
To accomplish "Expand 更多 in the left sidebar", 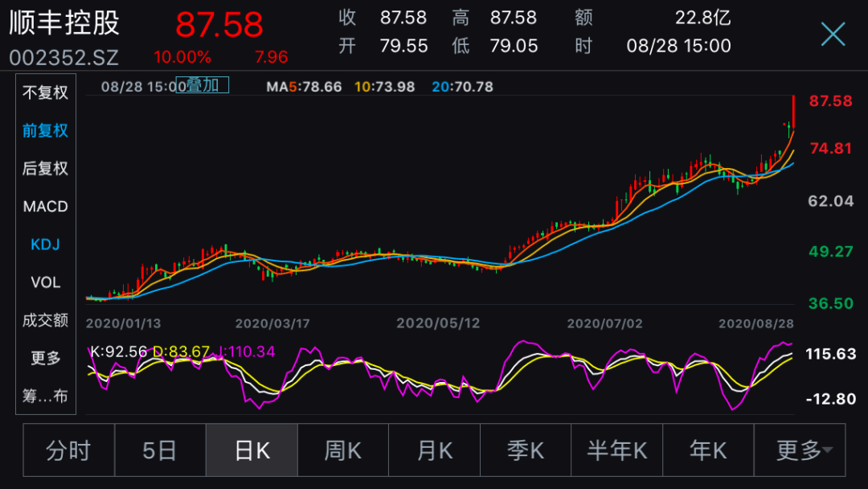I will point(46,358).
